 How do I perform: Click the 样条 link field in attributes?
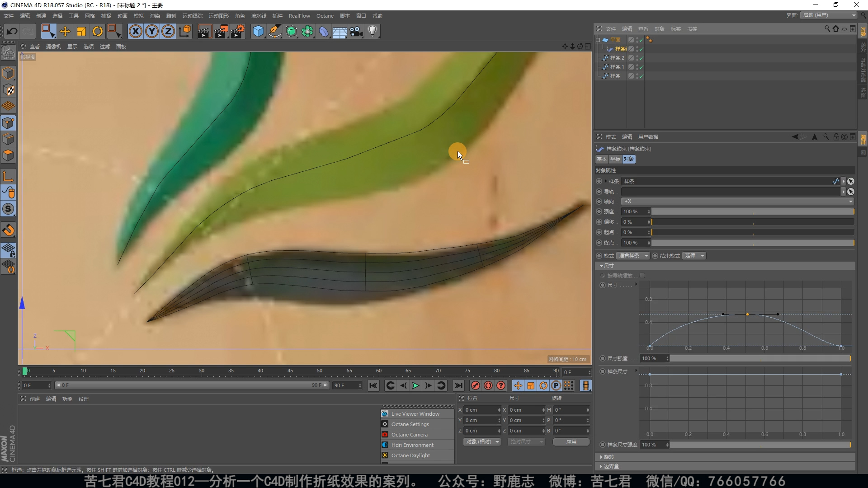coord(731,181)
